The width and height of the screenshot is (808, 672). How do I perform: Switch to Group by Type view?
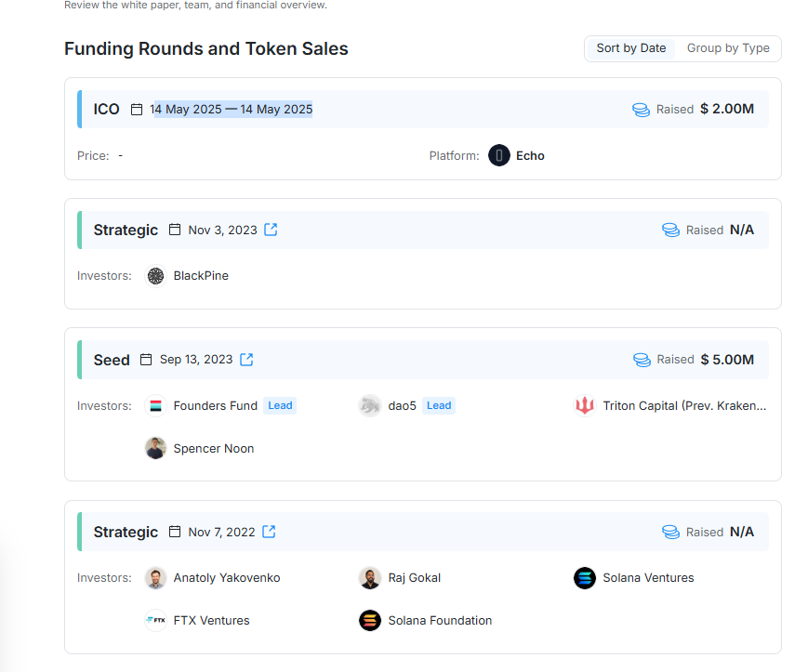coord(728,48)
